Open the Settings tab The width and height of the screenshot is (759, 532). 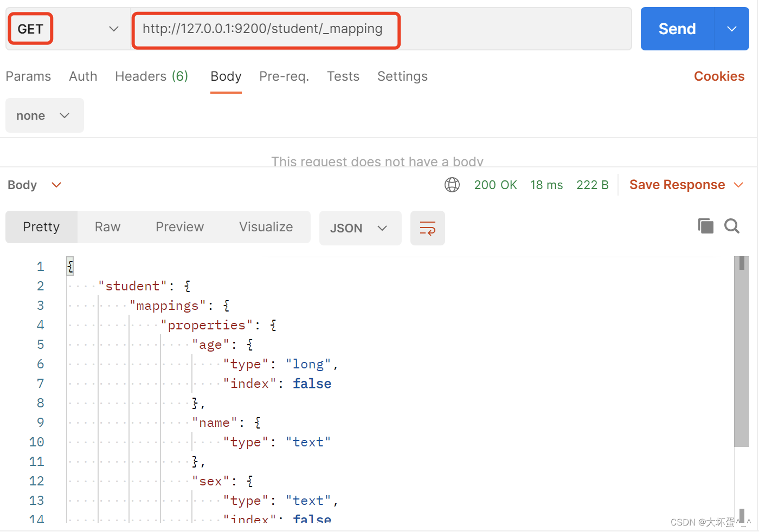pyautogui.click(x=402, y=76)
